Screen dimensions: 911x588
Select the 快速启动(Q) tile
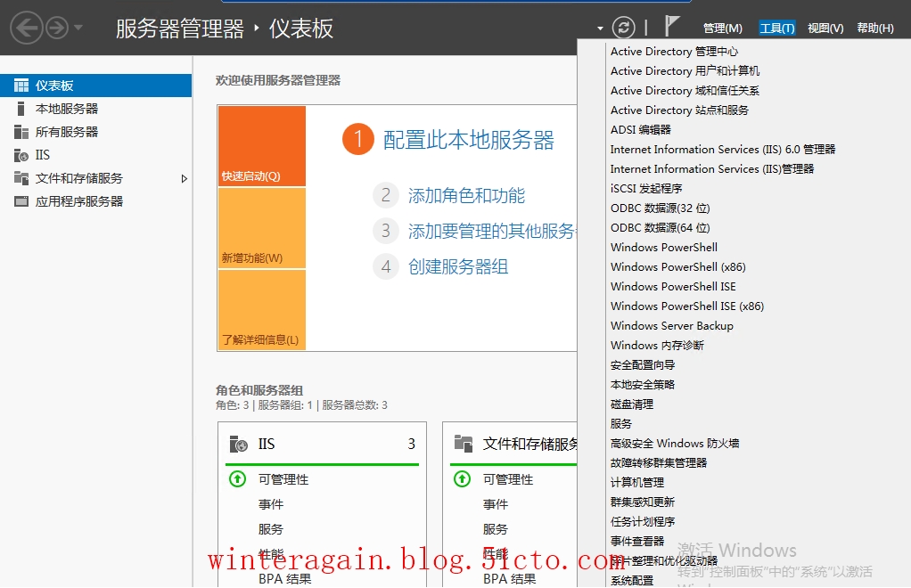coord(262,146)
